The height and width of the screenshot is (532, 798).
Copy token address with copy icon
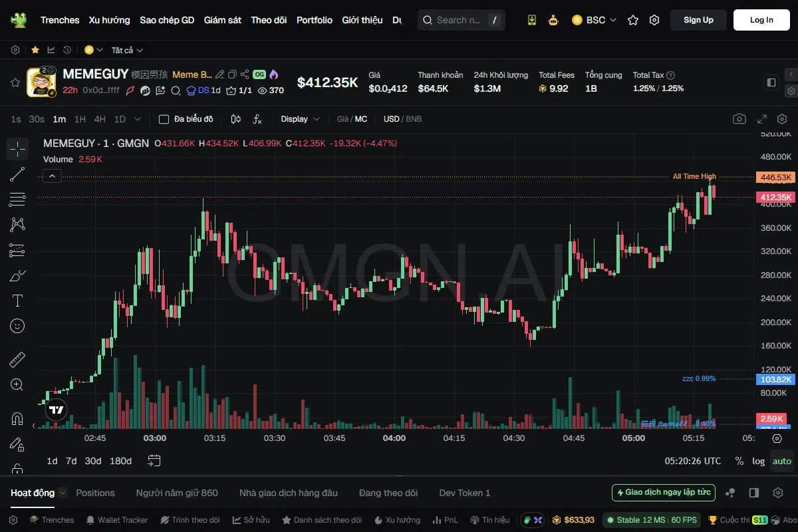(232, 74)
